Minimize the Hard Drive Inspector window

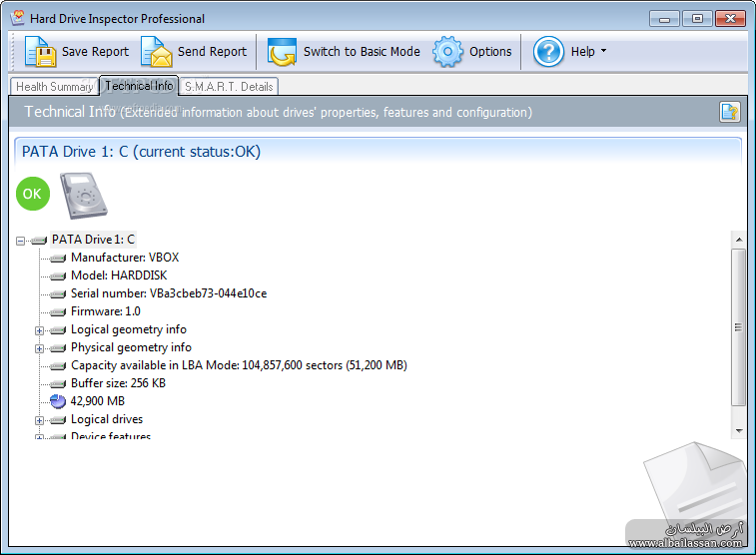pos(664,19)
